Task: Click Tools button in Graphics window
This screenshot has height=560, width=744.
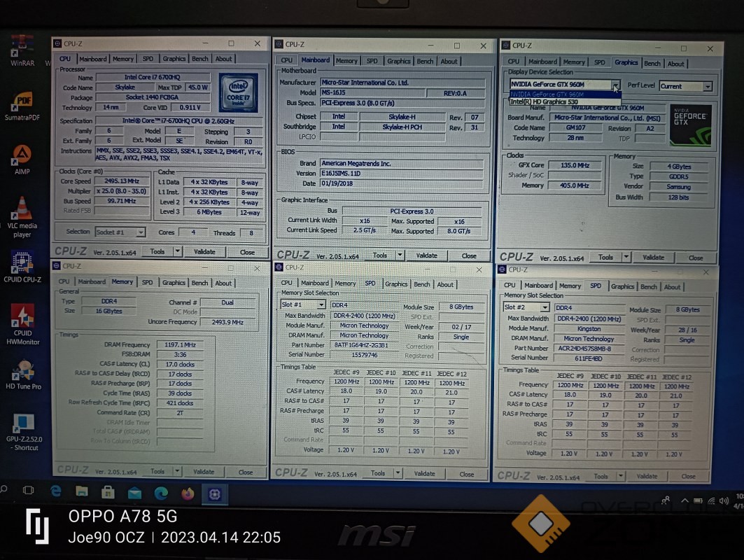Action: click(605, 257)
